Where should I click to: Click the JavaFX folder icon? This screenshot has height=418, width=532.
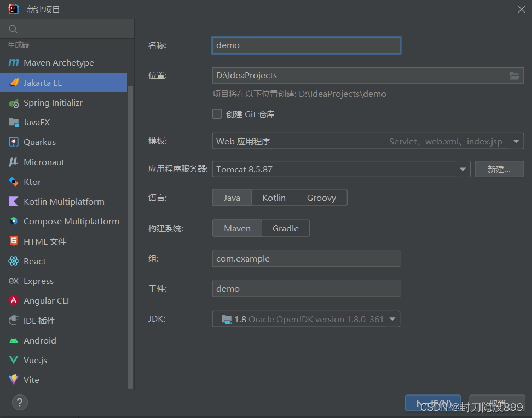point(14,123)
